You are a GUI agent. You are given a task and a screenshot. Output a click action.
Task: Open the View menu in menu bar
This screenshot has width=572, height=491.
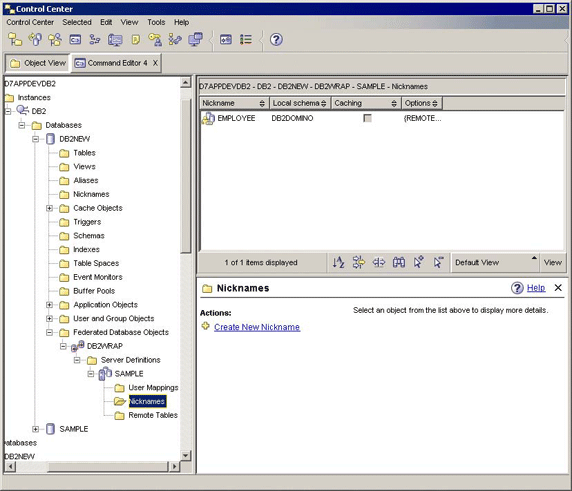click(x=130, y=22)
